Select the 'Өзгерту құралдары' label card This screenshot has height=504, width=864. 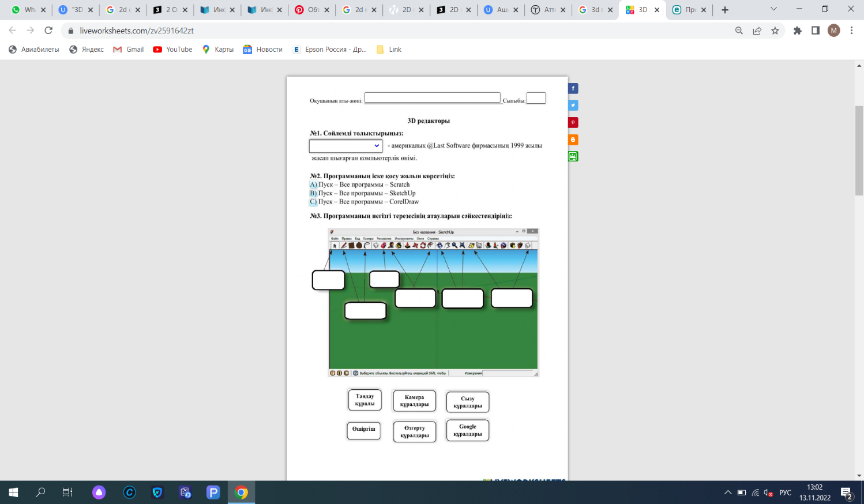point(415,432)
